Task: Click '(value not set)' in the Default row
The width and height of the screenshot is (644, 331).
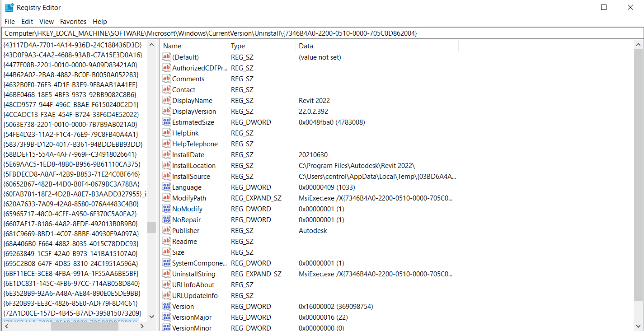Action: point(320,57)
